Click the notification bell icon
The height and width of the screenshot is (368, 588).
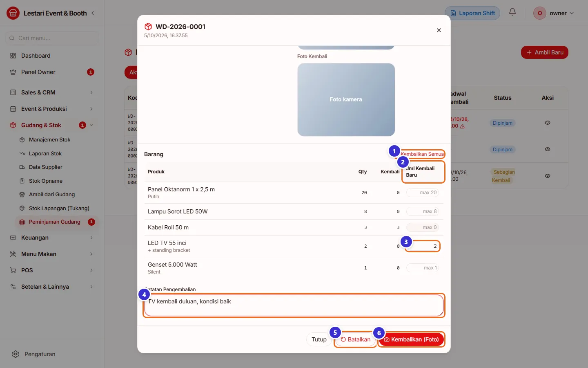coord(512,12)
